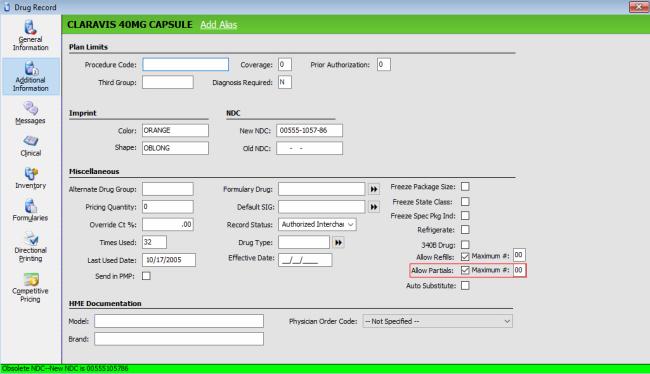Open Competitive Pricing sidebar icon
This screenshot has height=374, width=650.
pyautogui.click(x=31, y=279)
